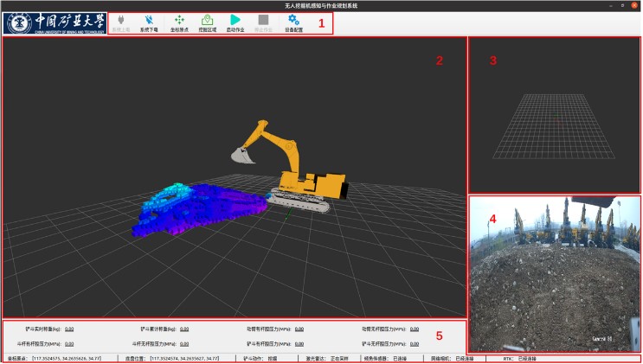Image resolution: width=643 pixels, height=364 pixels.
Task: Click the 铲斗无杆腔压力 pressure value
Action: click(415, 343)
